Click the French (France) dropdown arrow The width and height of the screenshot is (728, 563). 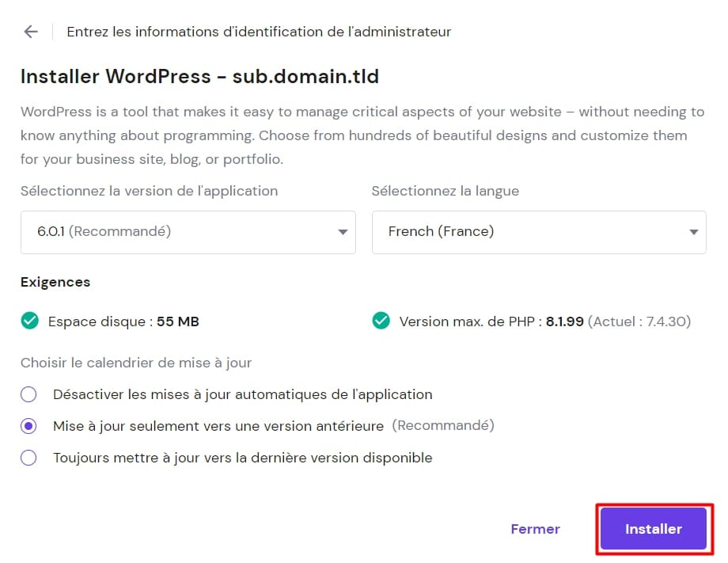[694, 232]
